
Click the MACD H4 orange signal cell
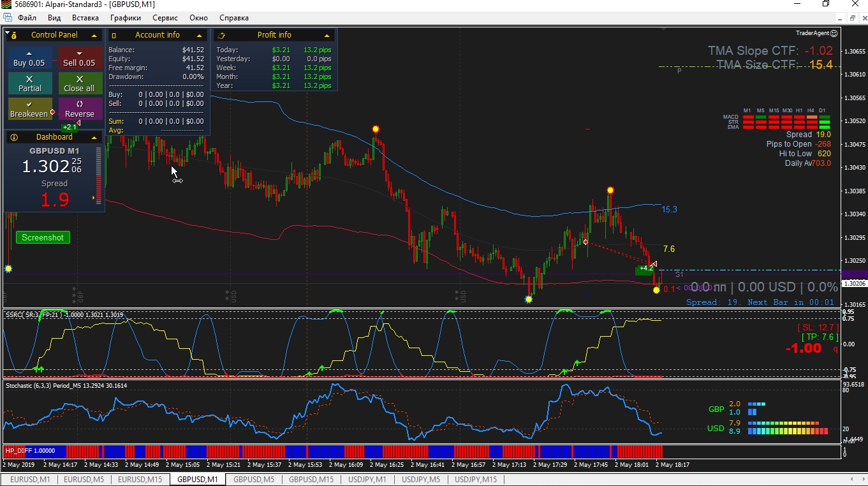[x=812, y=117]
